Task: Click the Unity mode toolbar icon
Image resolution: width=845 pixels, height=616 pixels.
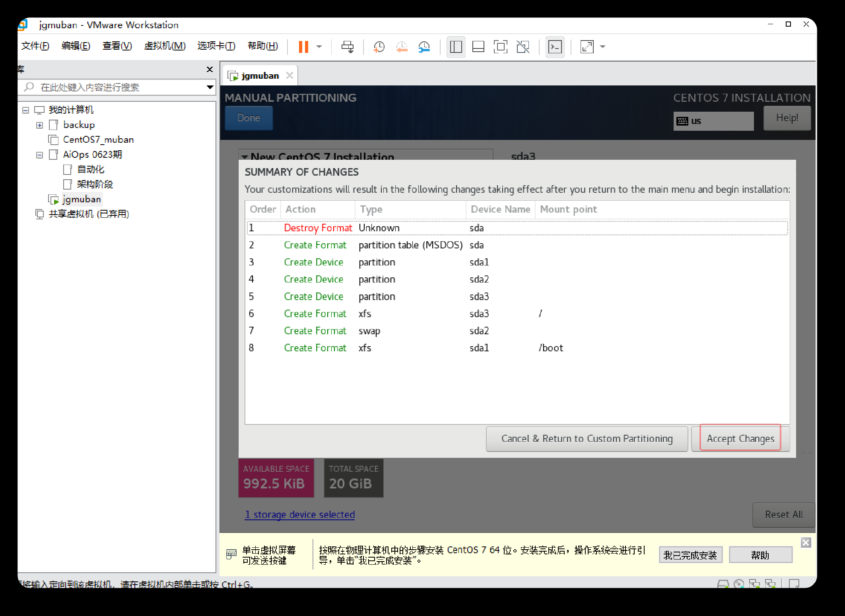Action: tap(523, 46)
